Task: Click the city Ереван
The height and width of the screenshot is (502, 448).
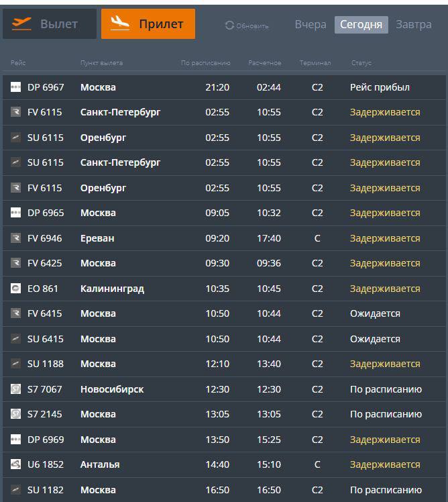Action: click(x=97, y=238)
